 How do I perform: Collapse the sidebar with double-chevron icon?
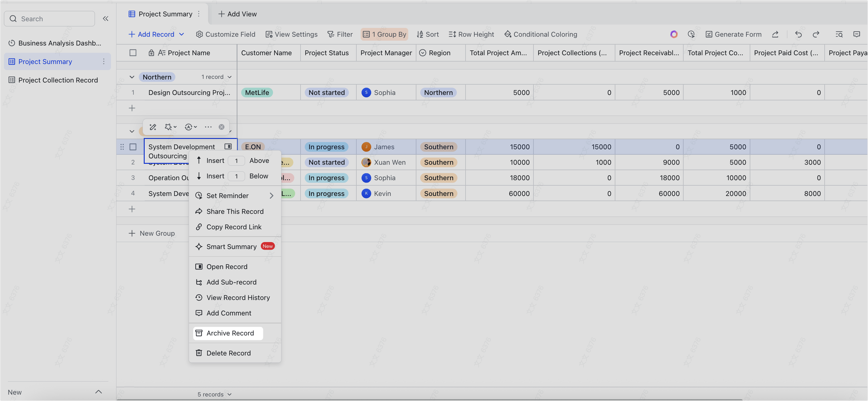pyautogui.click(x=106, y=19)
